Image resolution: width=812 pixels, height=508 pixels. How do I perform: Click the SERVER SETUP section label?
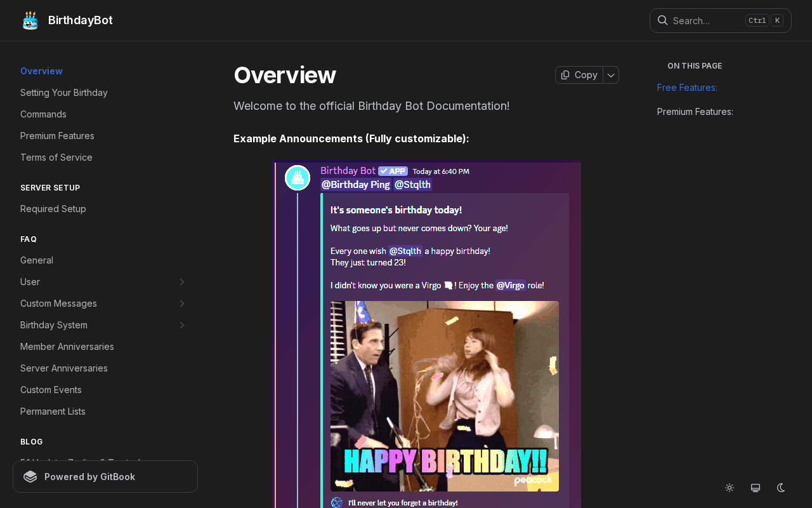50,188
